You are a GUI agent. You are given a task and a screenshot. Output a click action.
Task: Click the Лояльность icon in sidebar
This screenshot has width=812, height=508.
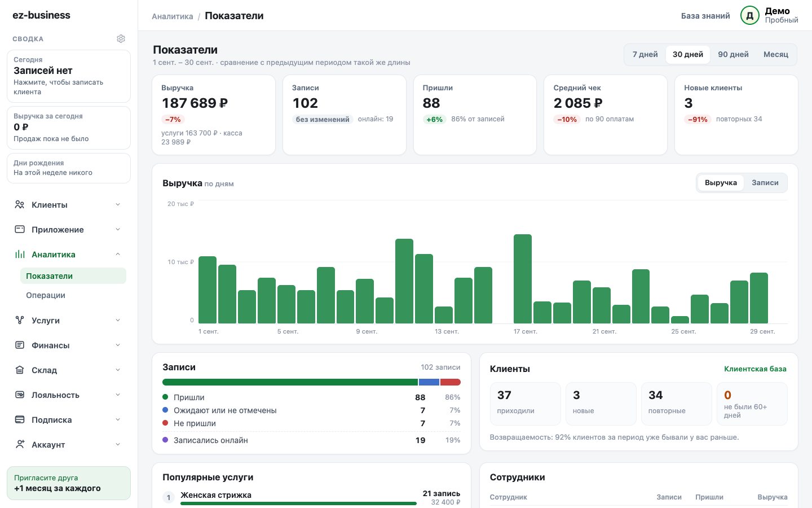(20, 395)
